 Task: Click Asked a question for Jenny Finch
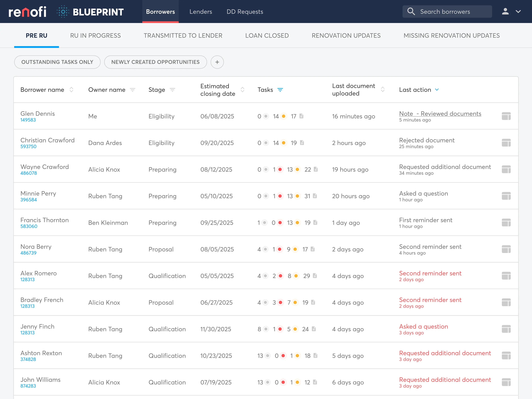pyautogui.click(x=423, y=326)
